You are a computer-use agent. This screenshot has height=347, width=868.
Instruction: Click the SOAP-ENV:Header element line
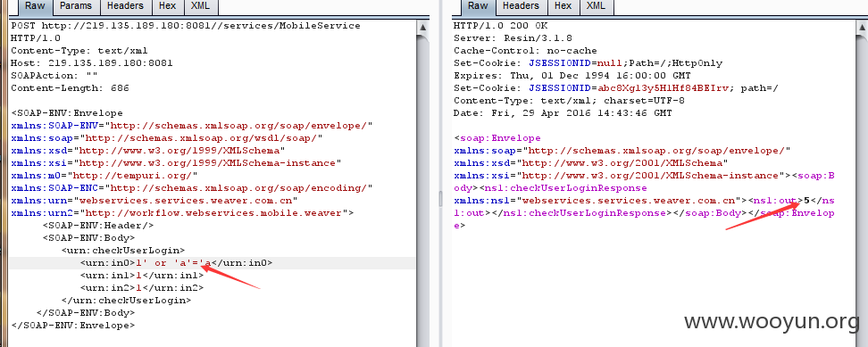pyautogui.click(x=98, y=226)
